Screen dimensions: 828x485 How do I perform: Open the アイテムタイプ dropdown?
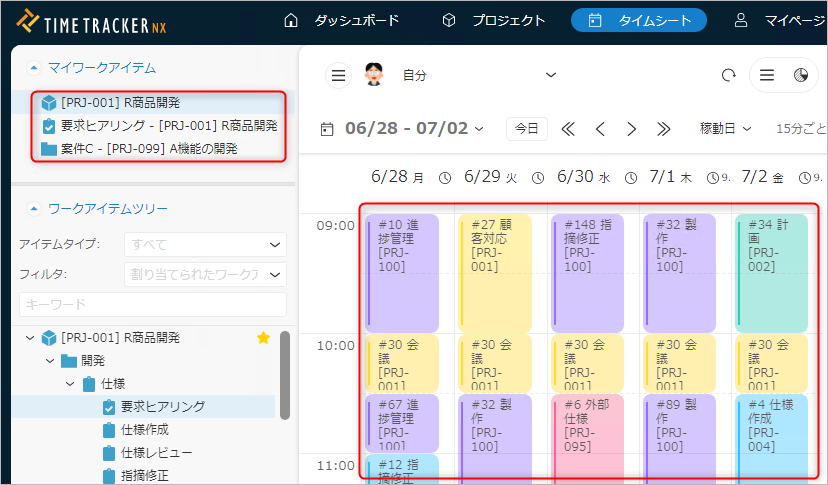[205, 244]
